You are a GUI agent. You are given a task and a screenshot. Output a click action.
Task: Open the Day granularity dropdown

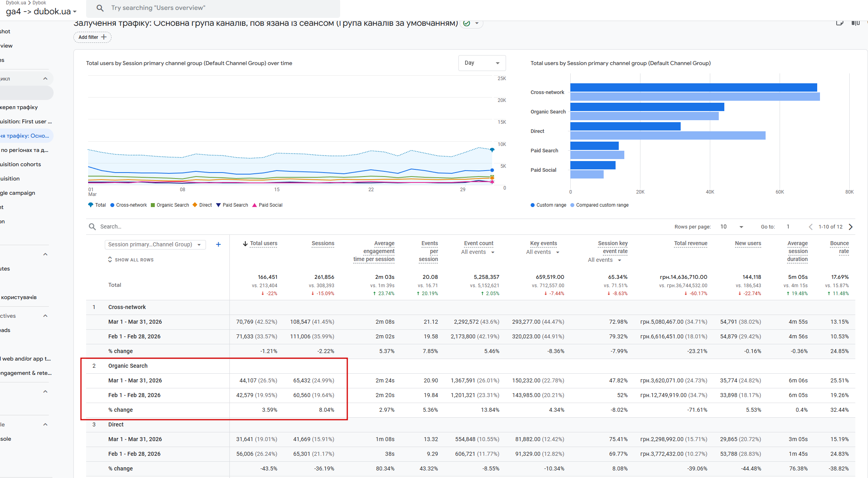coord(482,63)
